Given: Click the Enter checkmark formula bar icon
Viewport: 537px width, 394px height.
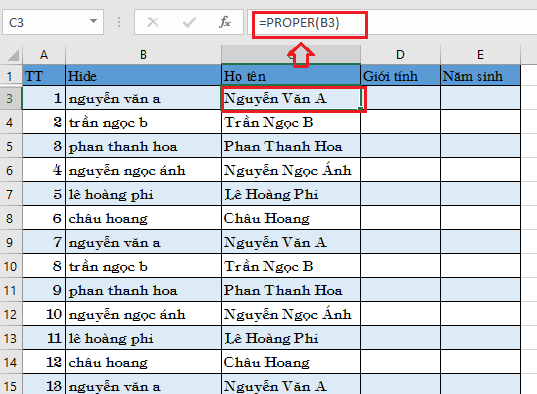Looking at the screenshot, I should click(189, 23).
